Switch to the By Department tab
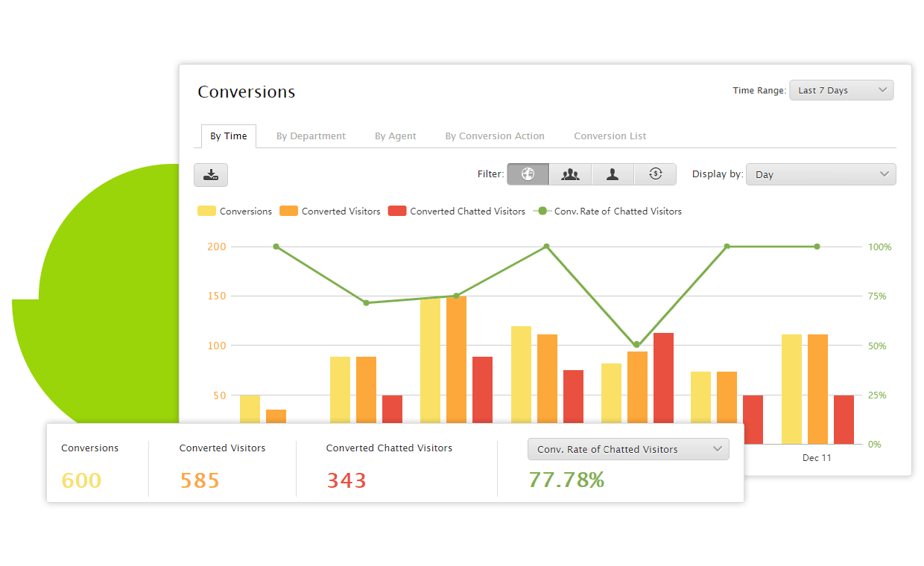Viewport: 924px width, 566px height. pyautogui.click(x=311, y=136)
